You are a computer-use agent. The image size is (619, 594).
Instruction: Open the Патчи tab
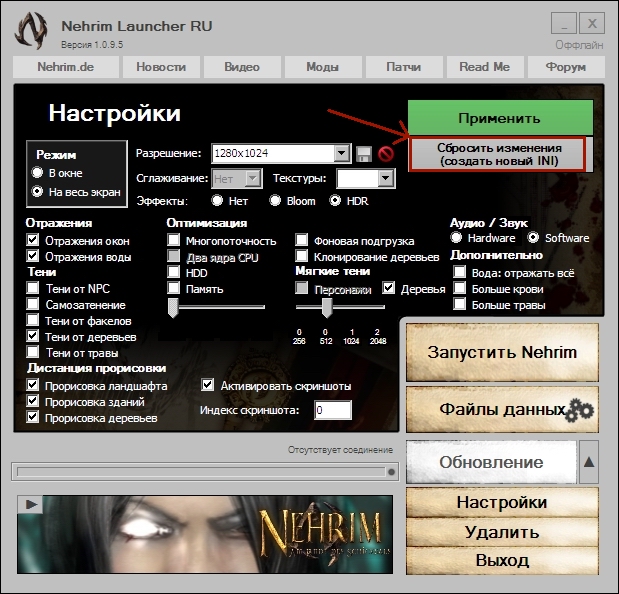tap(404, 67)
